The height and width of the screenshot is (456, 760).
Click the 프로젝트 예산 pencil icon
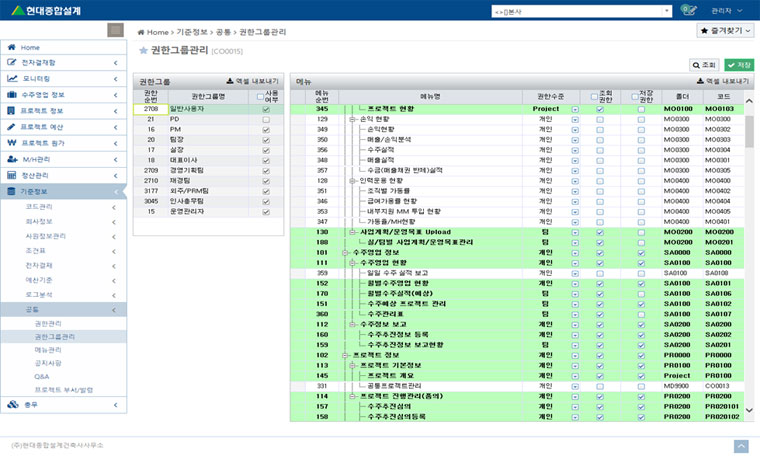pos(12,127)
